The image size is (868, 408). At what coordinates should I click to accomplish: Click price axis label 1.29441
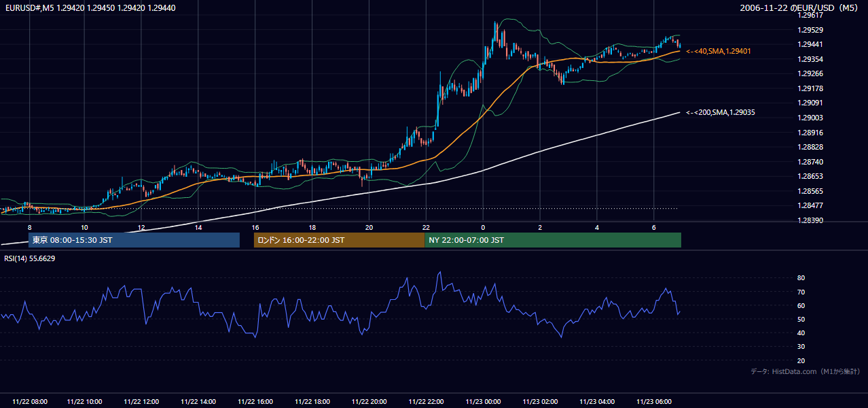pyautogui.click(x=810, y=44)
